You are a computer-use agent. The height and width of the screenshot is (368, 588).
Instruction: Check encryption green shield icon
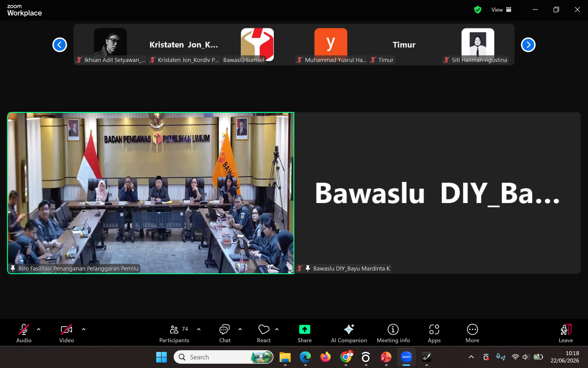[478, 10]
